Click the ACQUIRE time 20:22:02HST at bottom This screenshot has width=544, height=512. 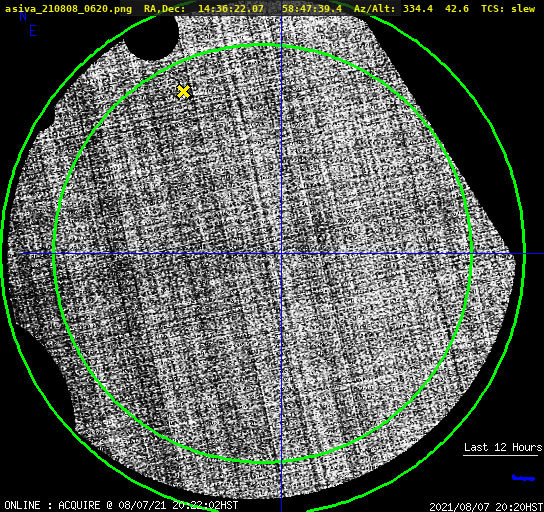tap(205, 505)
